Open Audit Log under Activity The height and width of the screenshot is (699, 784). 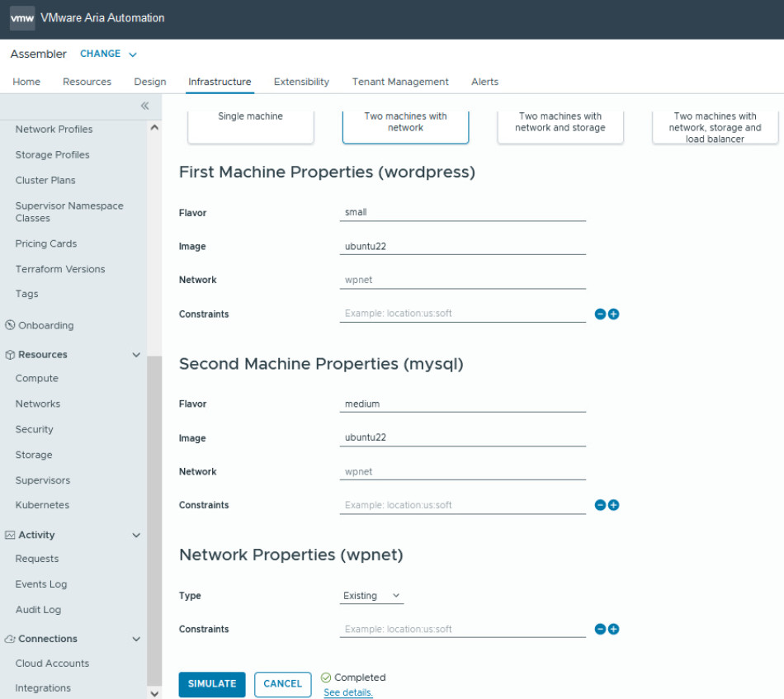point(39,610)
